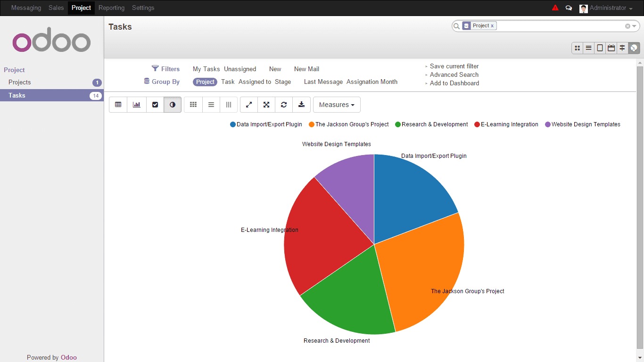
Task: Toggle the Unassigned filter
Action: pyautogui.click(x=240, y=69)
